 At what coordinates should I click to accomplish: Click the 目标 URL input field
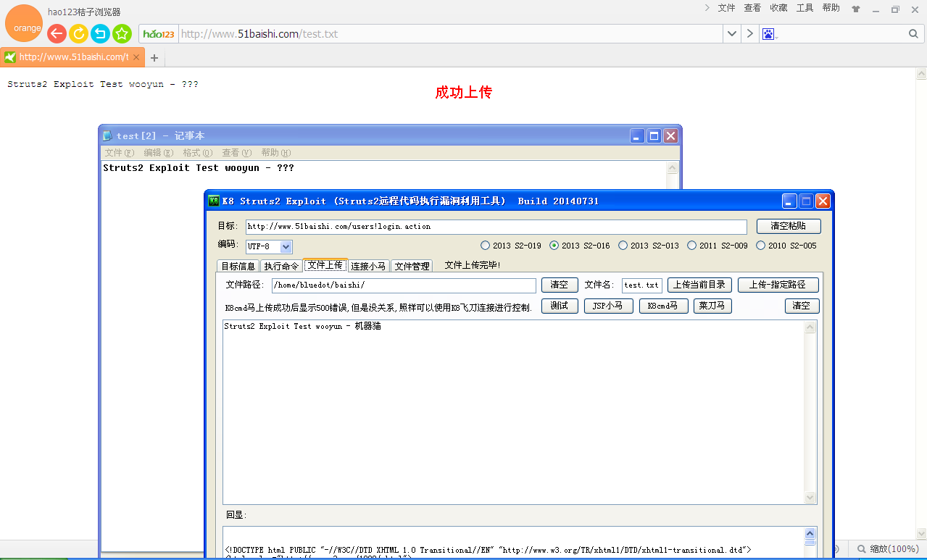(x=496, y=227)
